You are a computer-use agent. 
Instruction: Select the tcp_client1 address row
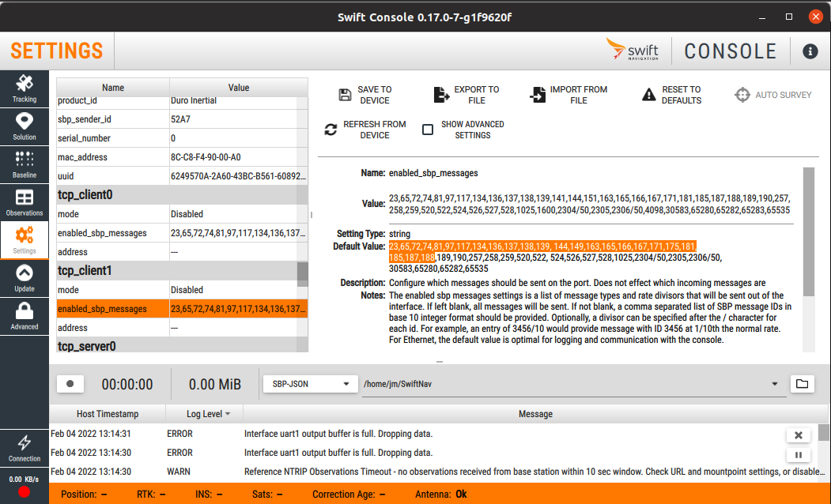click(x=182, y=328)
